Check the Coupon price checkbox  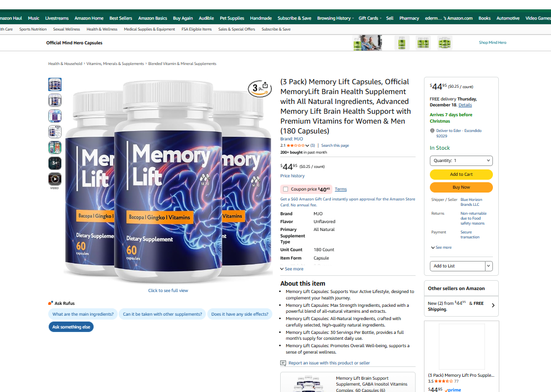click(286, 189)
